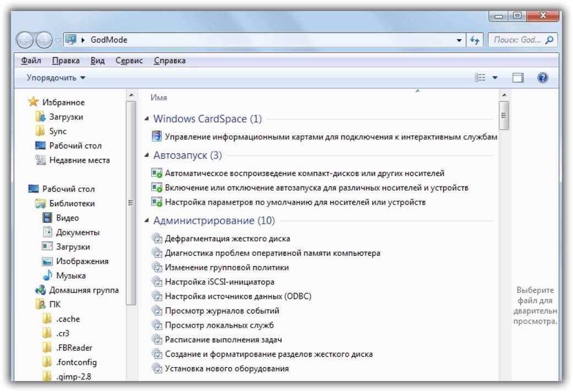This screenshot has width=573, height=392.
Task: Collapse the Администрирование group
Action: pyautogui.click(x=147, y=220)
